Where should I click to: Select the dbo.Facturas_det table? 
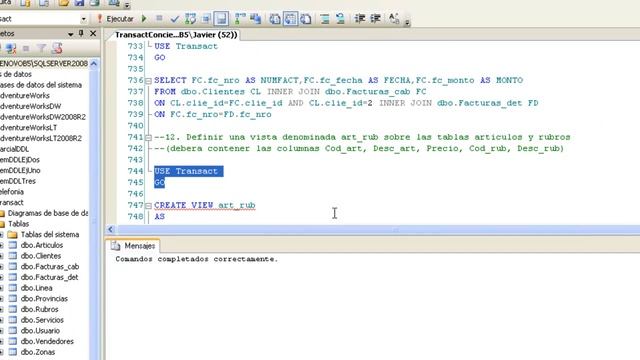[49, 277]
